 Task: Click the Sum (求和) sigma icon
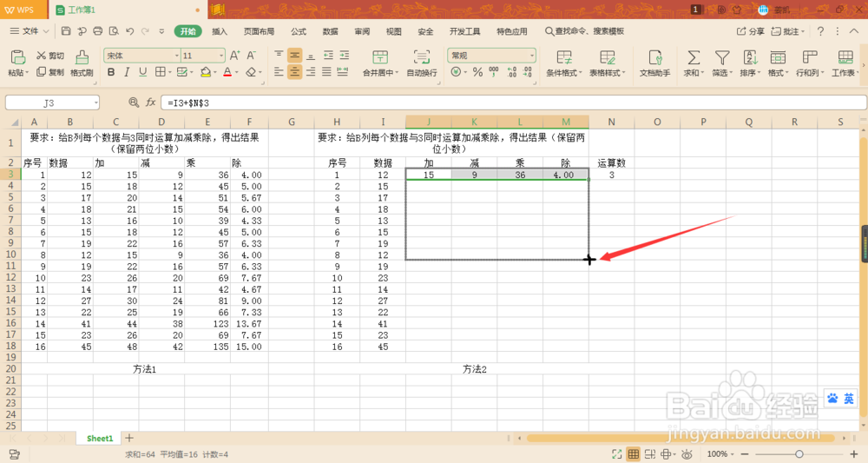[x=693, y=57]
